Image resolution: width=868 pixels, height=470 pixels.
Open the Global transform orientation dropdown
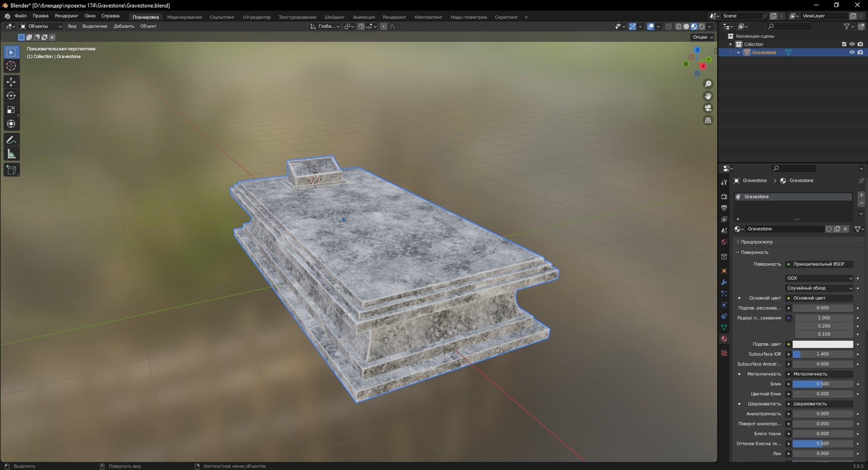pyautogui.click(x=325, y=27)
